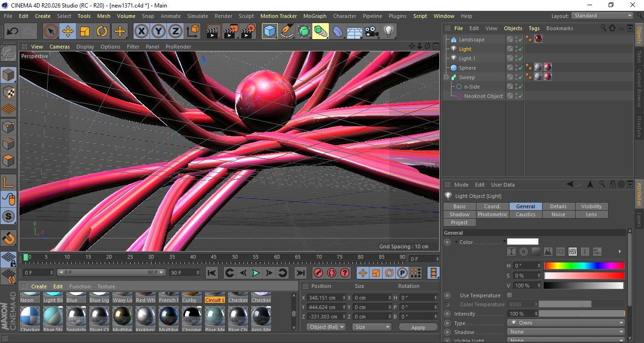Click the Apply button

coord(418,327)
